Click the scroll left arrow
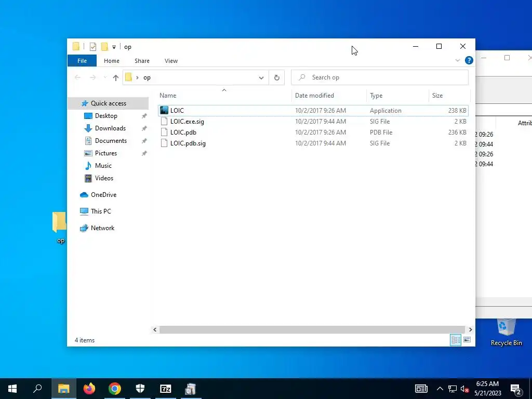Image resolution: width=532 pixels, height=399 pixels. [x=155, y=330]
